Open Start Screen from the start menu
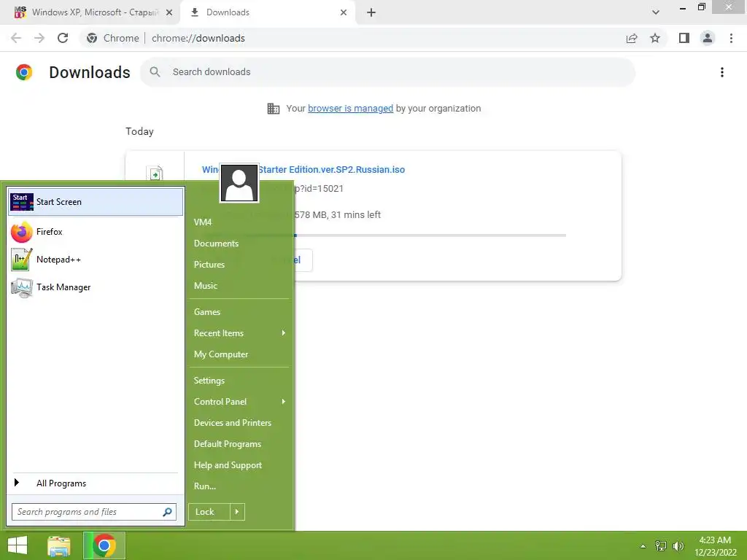The height and width of the screenshot is (560, 747). click(96, 202)
